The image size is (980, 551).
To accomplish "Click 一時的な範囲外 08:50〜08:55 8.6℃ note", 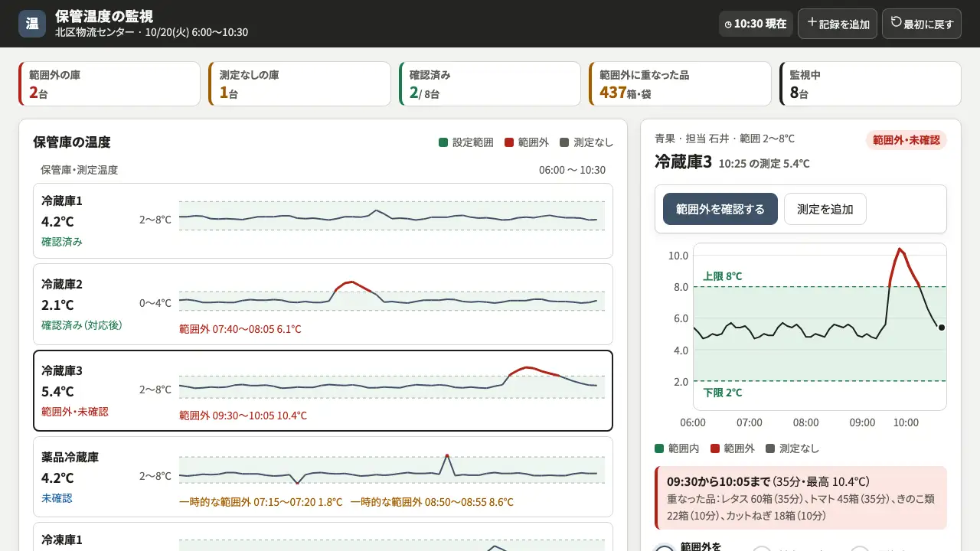I will tap(433, 502).
